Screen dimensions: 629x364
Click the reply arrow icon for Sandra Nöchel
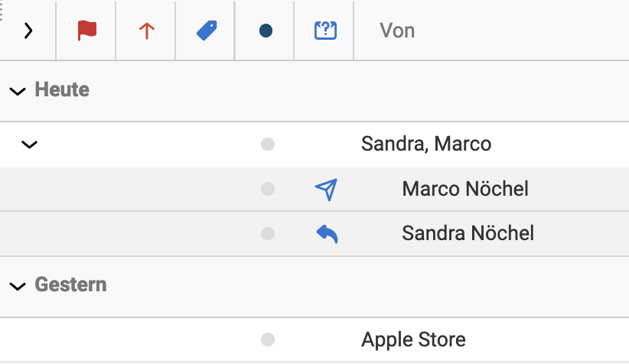coord(327,234)
